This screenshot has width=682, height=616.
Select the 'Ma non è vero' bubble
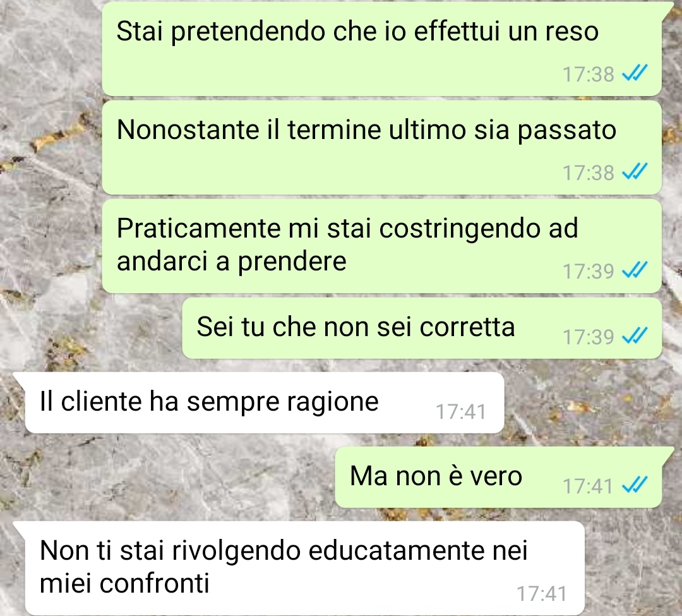tap(498, 477)
